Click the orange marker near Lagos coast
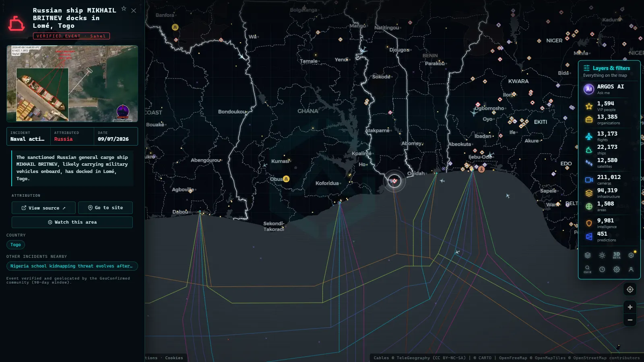The image size is (644, 362). [481, 169]
